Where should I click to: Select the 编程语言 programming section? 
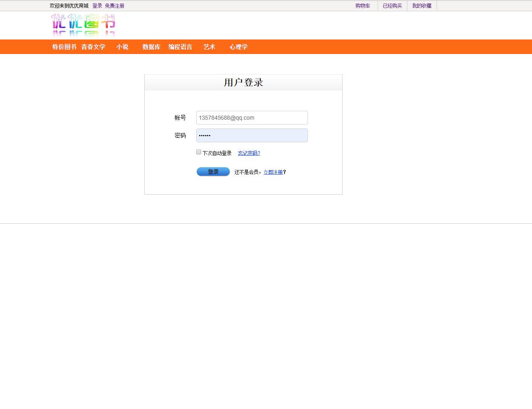point(181,47)
